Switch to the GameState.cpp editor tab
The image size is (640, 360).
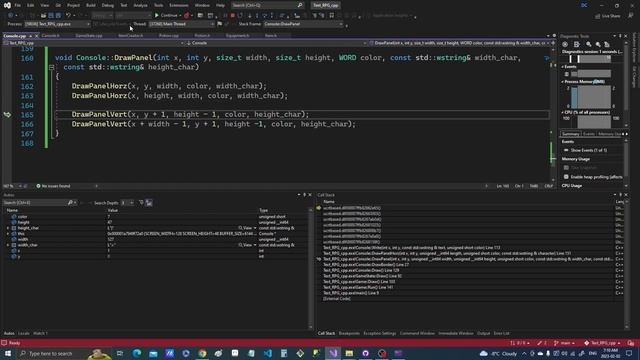click(x=89, y=36)
